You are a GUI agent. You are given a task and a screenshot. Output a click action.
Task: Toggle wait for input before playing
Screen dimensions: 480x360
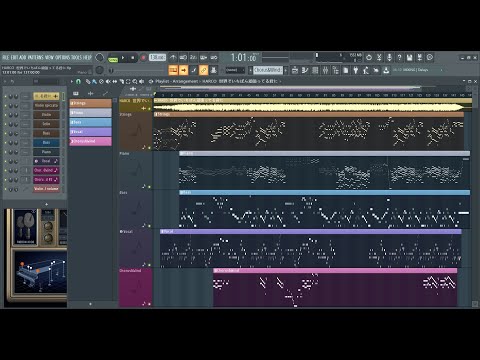[x=183, y=57]
